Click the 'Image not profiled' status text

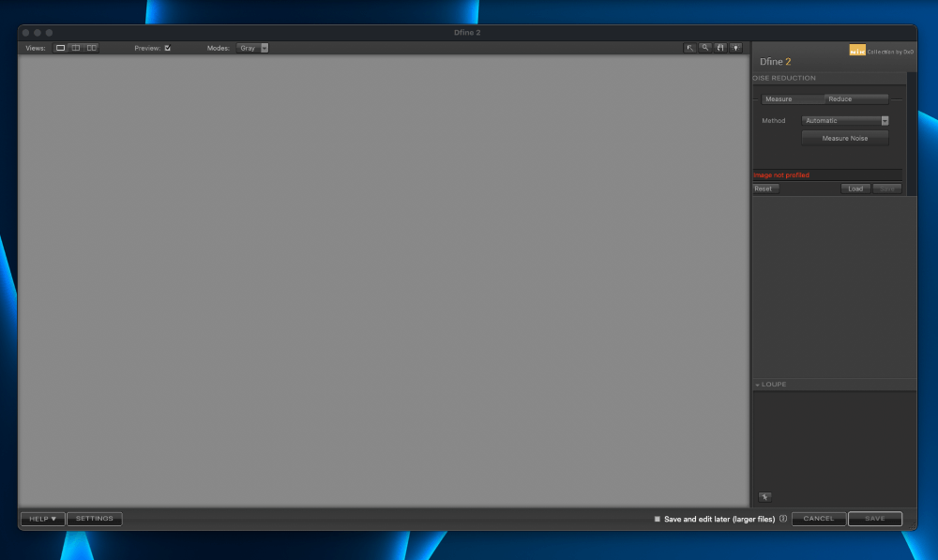[781, 175]
